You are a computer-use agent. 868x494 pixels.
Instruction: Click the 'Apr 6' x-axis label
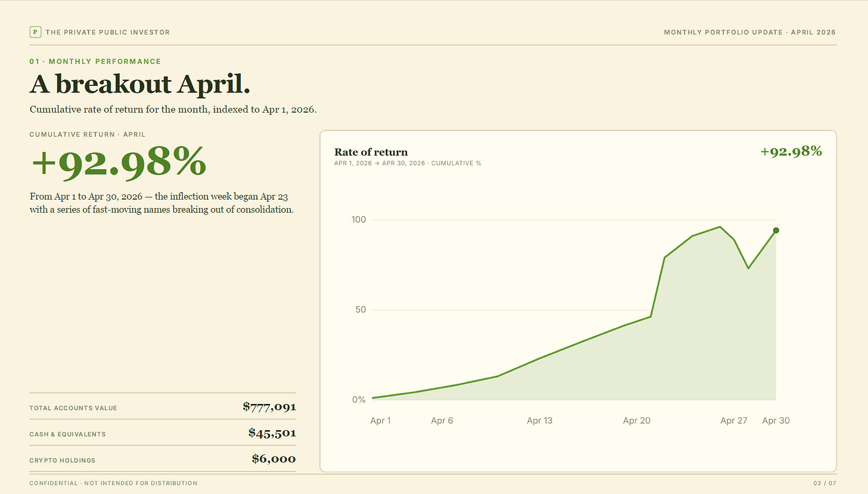442,421
